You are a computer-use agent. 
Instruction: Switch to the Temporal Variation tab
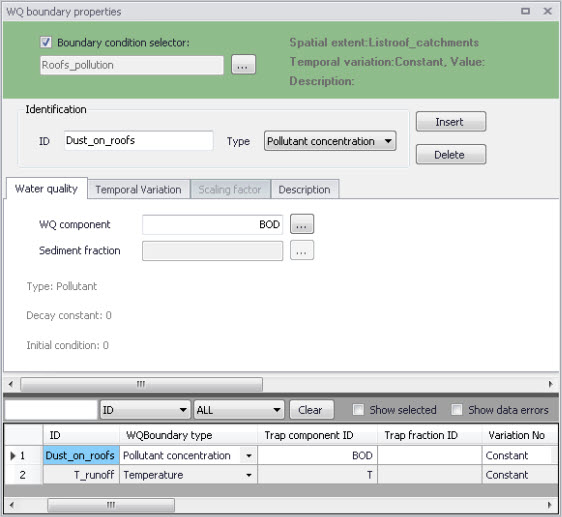point(138,189)
